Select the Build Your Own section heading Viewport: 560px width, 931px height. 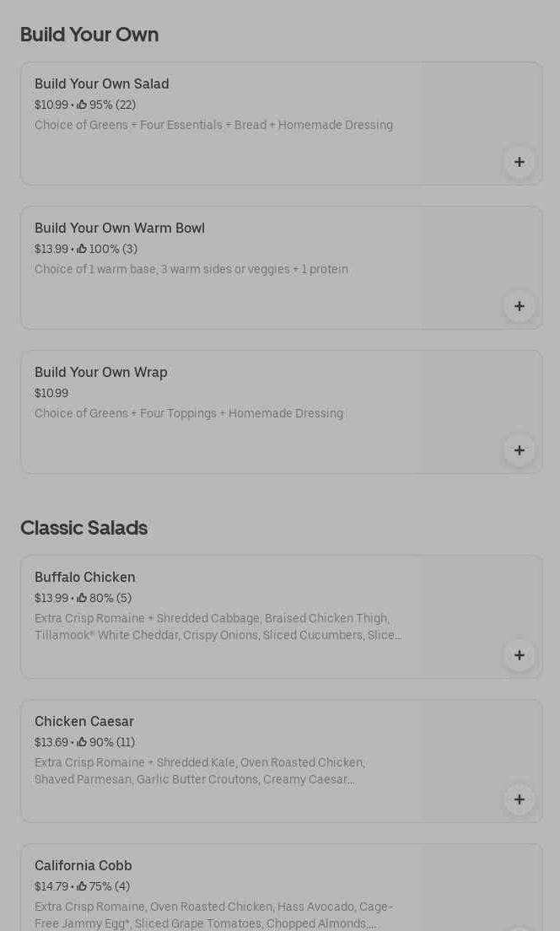89,35
